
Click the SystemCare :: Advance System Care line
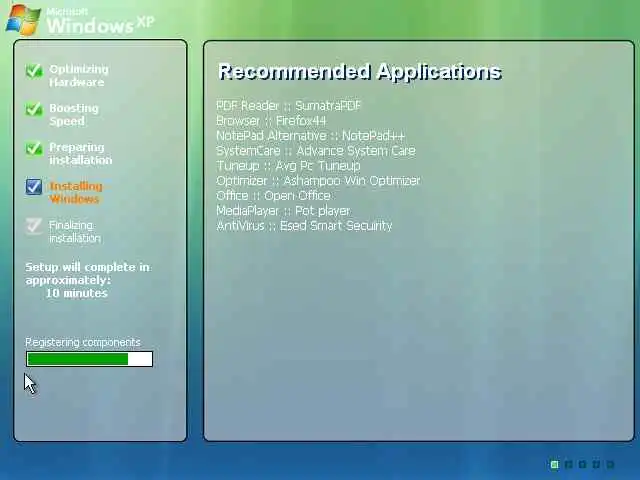[316, 151]
